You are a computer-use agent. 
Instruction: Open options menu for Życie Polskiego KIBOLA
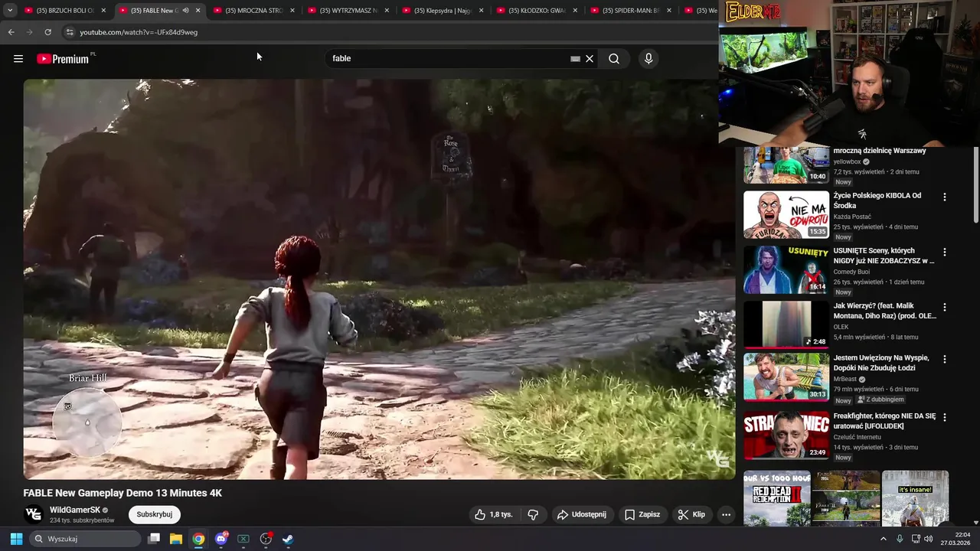pyautogui.click(x=944, y=197)
